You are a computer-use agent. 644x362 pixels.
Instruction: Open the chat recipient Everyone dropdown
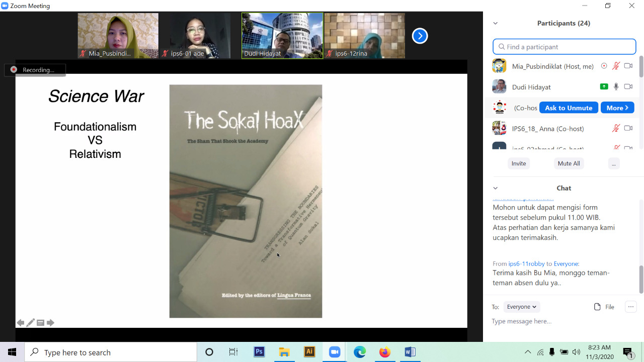coord(521,307)
